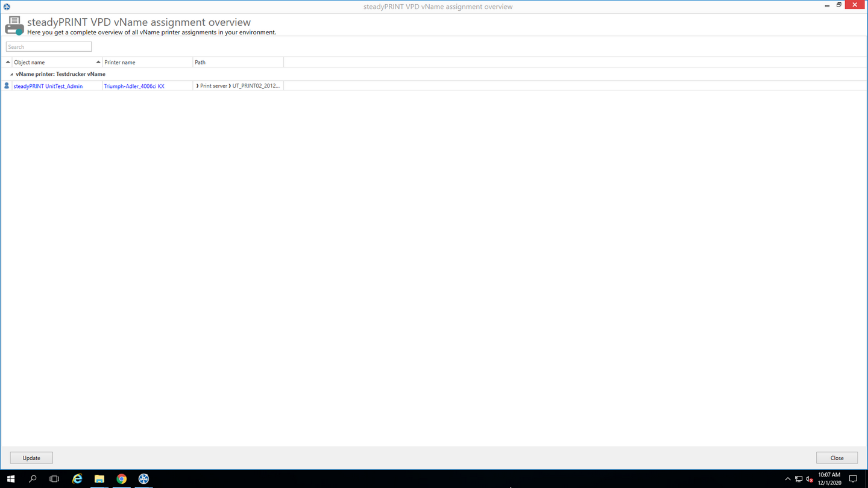The image size is (868, 488).
Task: Collapse the vName printer: Testdrucker vName group
Action: pos(11,74)
